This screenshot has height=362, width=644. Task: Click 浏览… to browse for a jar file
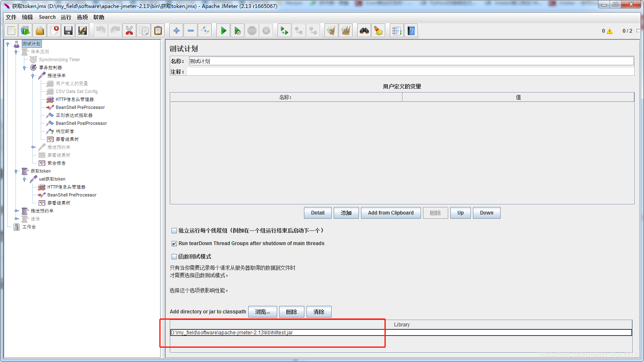[262, 311]
